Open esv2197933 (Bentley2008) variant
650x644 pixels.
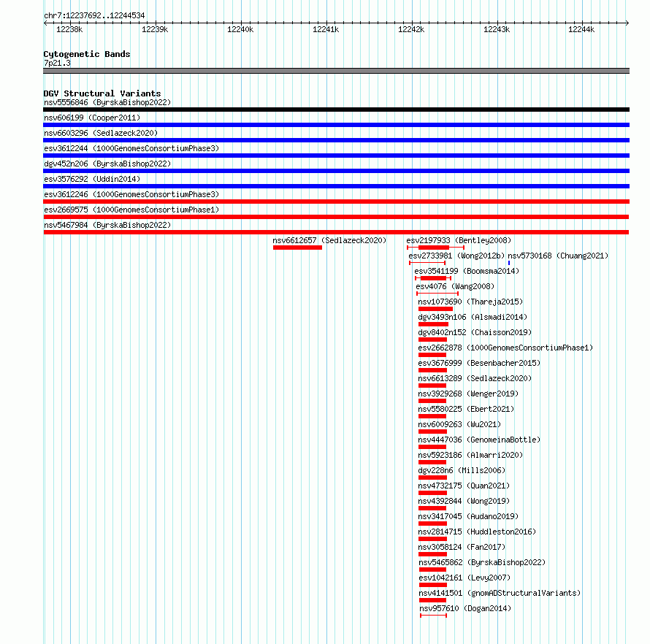point(459,240)
